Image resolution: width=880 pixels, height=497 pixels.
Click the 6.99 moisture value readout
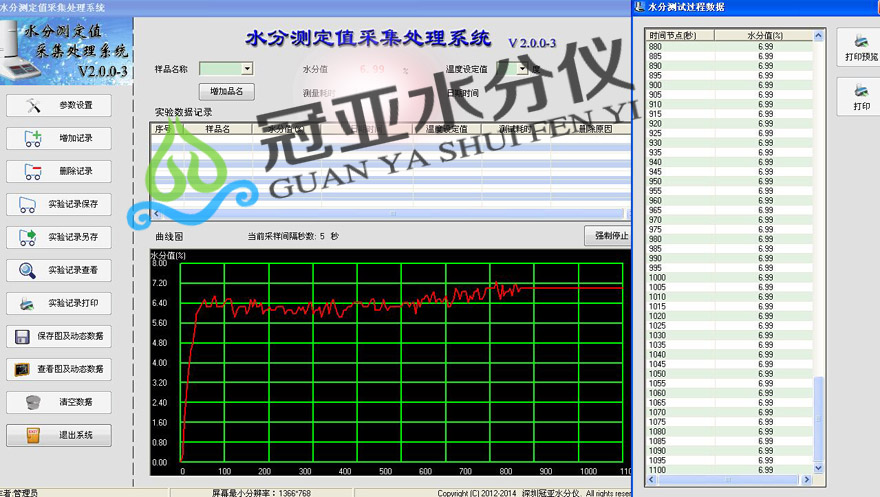372,69
